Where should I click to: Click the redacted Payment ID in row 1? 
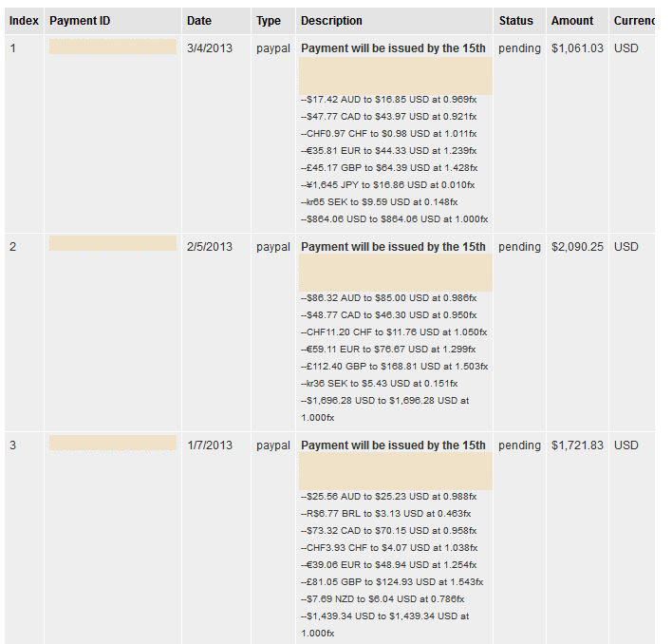pyautogui.click(x=112, y=47)
